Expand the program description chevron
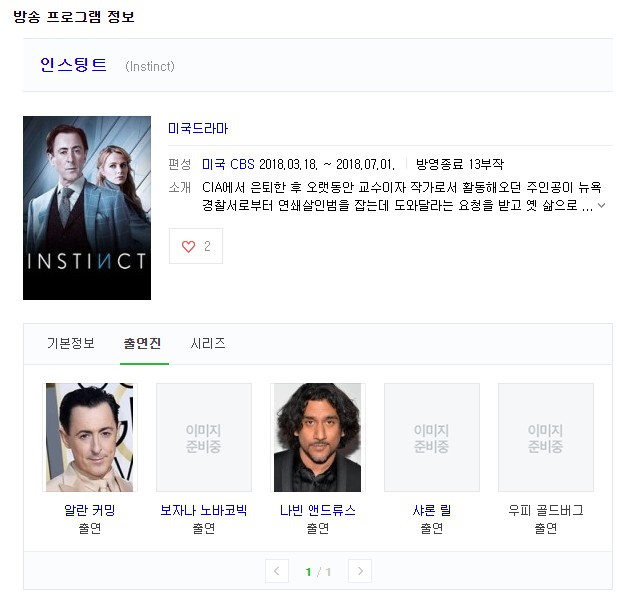This screenshot has width=631, height=604. [x=602, y=207]
